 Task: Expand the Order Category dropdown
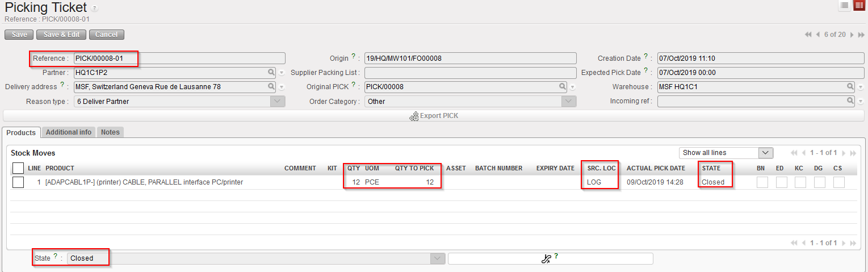tap(569, 101)
